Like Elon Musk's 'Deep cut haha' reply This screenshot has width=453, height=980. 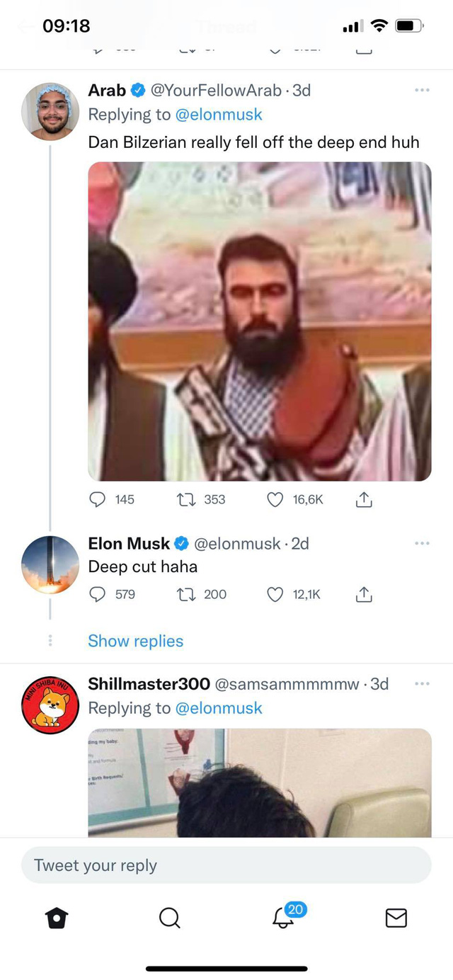(x=274, y=594)
